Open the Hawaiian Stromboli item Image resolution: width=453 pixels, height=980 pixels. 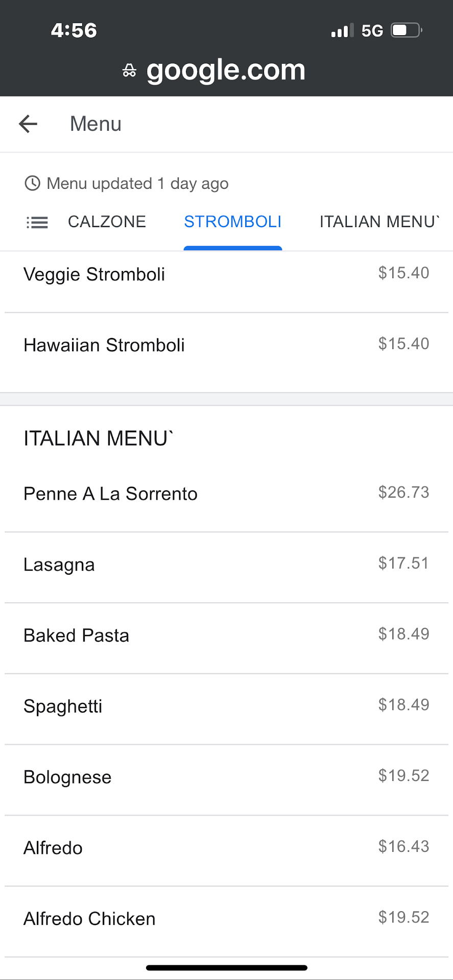pos(104,346)
